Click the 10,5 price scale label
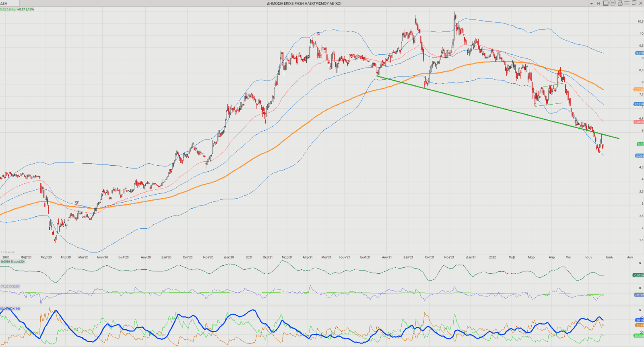This screenshot has width=644, height=347. coord(640,22)
